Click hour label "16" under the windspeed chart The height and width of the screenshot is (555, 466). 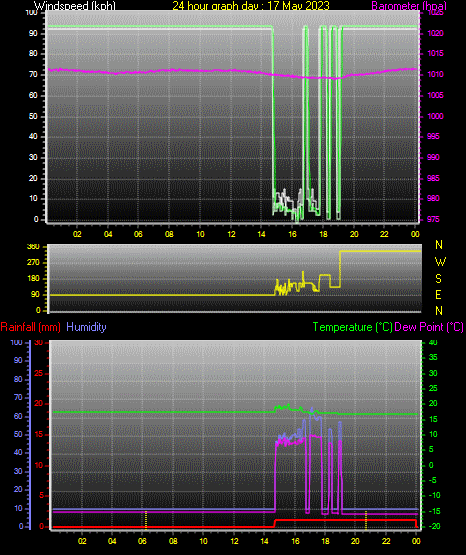click(x=293, y=234)
